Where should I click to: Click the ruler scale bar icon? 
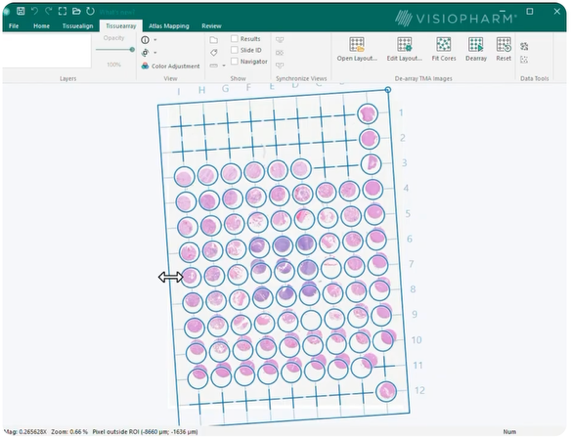click(214, 66)
